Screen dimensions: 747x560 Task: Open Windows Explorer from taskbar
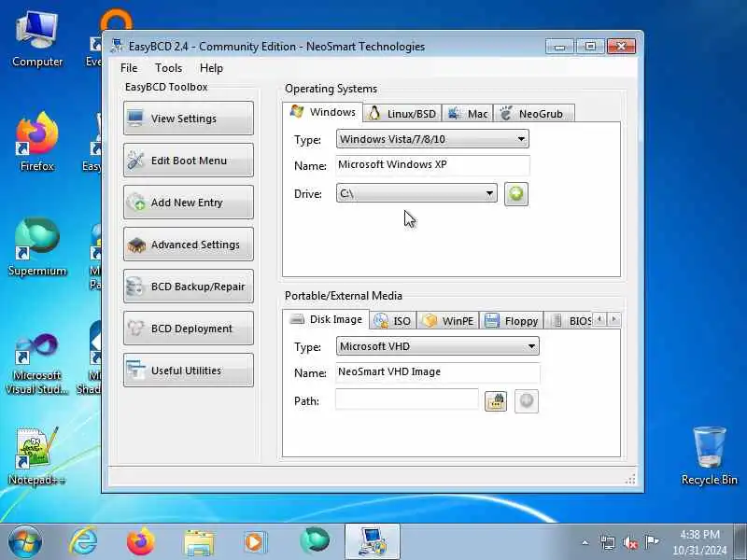199,543
